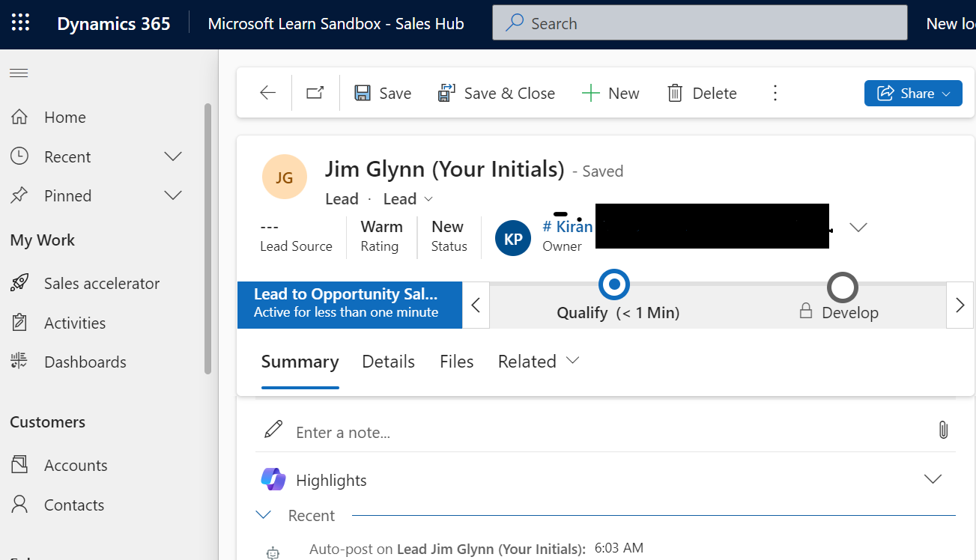
Task: Click the New Status value
Action: click(x=447, y=226)
